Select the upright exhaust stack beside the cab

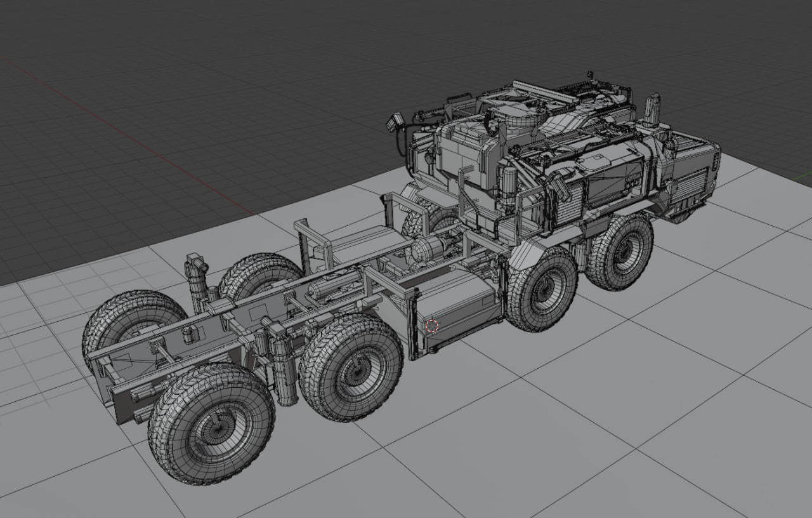[x=652, y=110]
